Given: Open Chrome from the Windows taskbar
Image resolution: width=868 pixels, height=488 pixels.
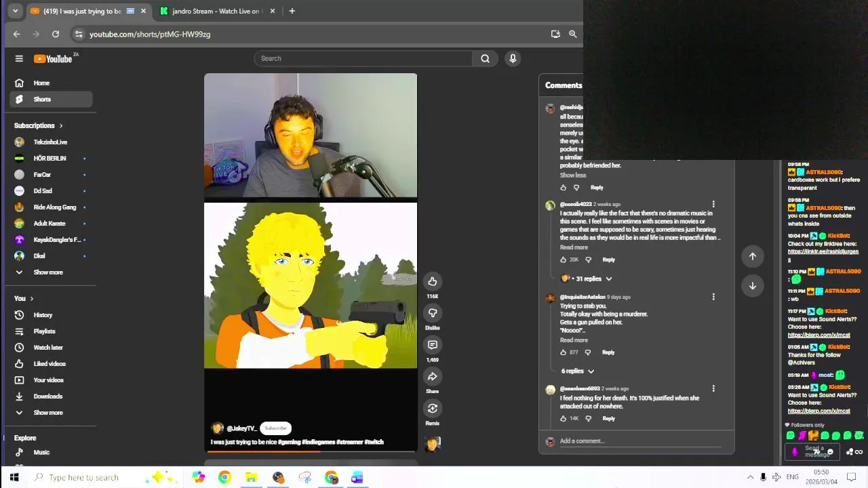Looking at the screenshot, I should click(224, 477).
